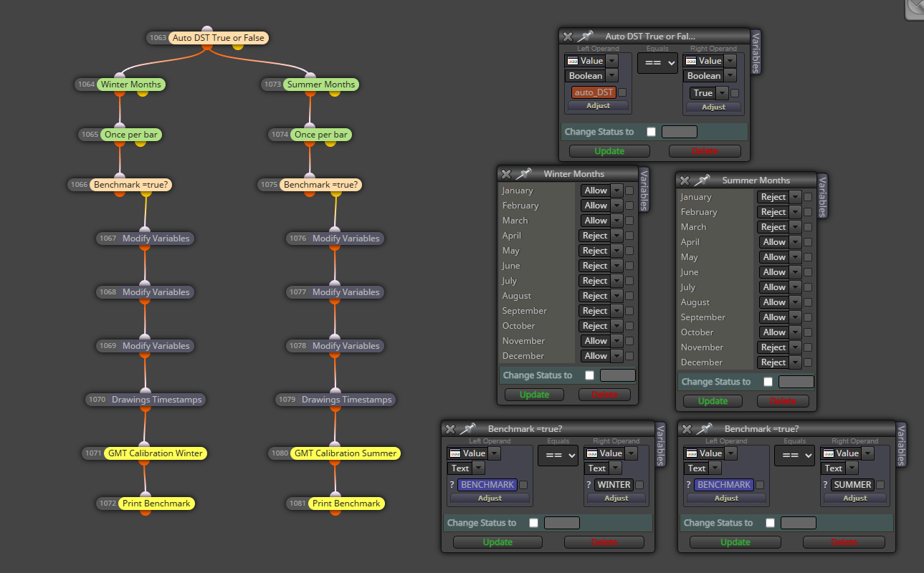Pin the Summer Months panel
Image resolution: width=924 pixels, height=573 pixels.
coord(703,180)
